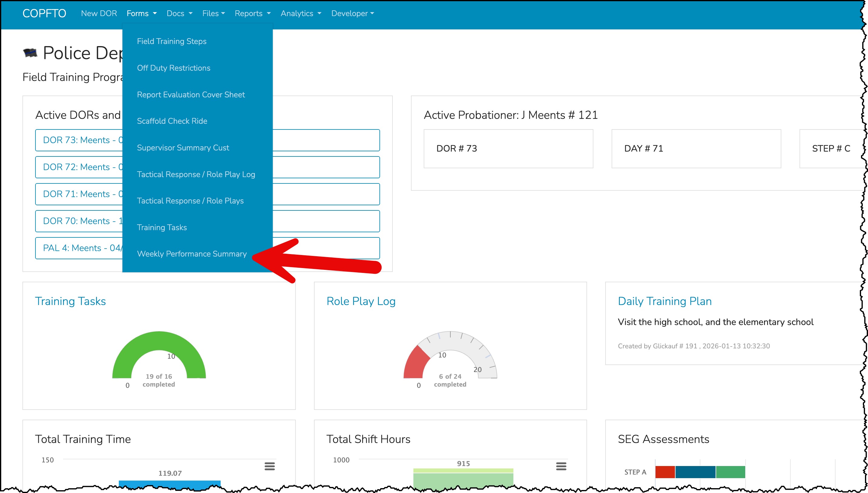This screenshot has width=868, height=493.
Task: Expand the Files dropdown menu
Action: [x=213, y=14]
